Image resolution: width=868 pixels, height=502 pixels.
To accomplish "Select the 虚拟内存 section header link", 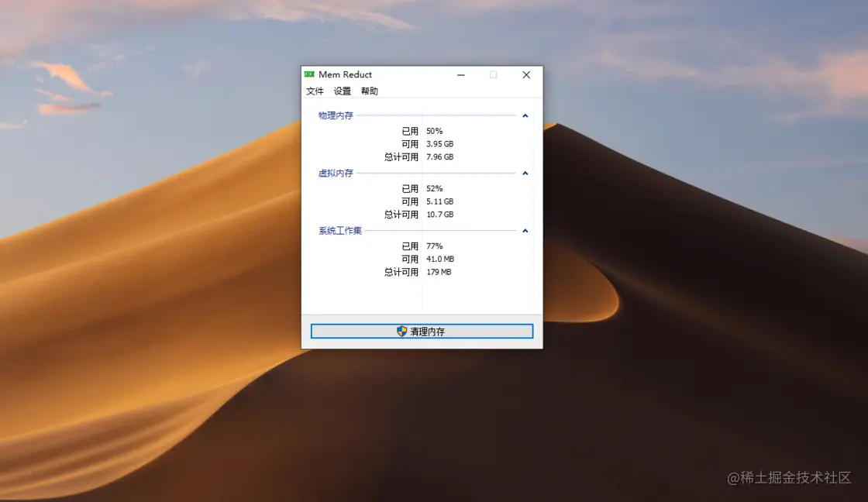I will [x=335, y=172].
